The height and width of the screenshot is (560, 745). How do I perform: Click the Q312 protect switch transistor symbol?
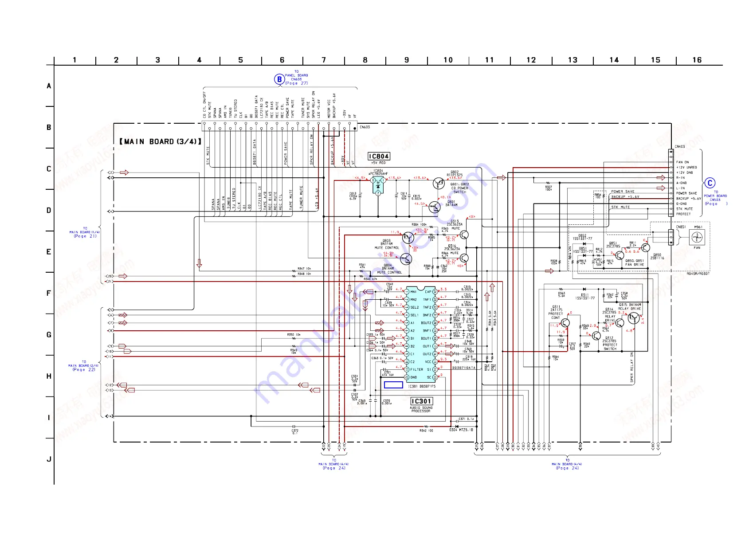tap(596, 336)
